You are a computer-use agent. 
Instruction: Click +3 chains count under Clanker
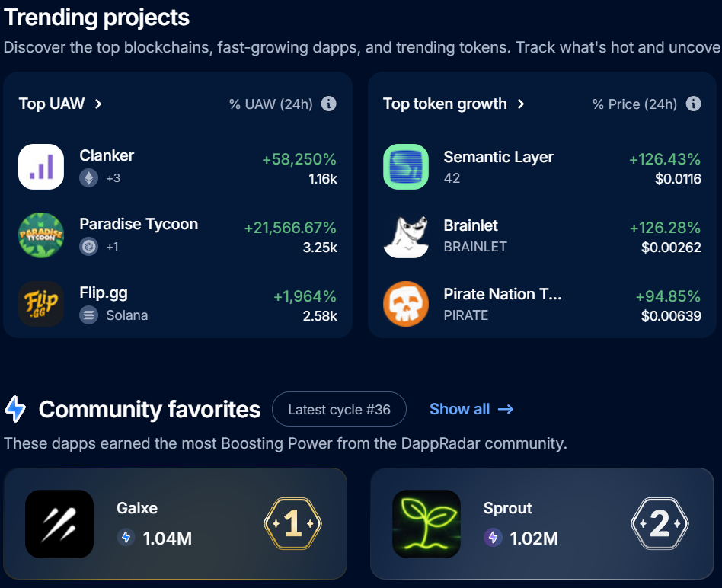113,178
